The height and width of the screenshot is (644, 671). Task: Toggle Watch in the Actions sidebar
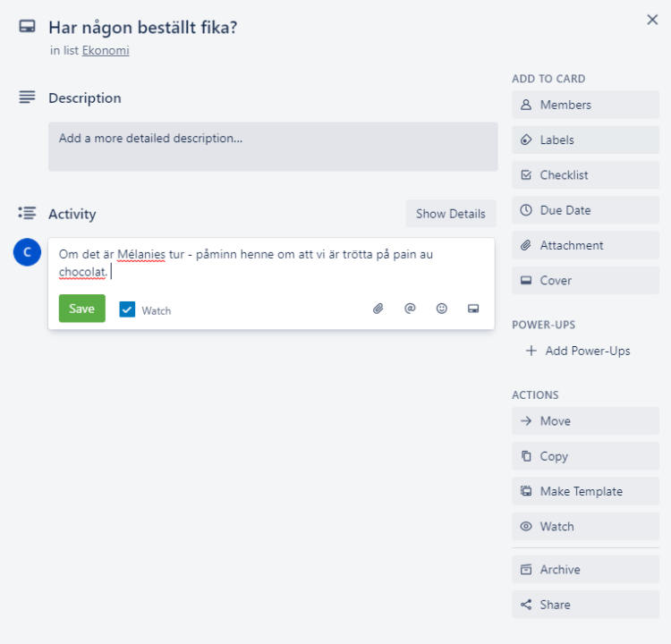click(585, 527)
